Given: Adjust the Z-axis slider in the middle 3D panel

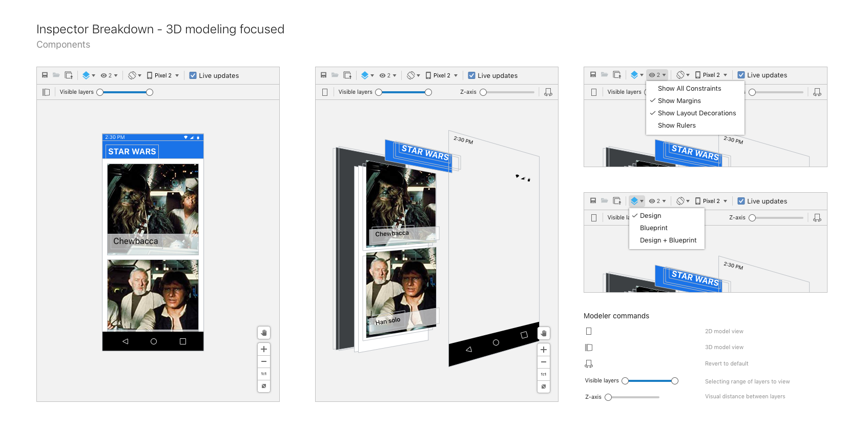Looking at the screenshot, I should pyautogui.click(x=508, y=92).
